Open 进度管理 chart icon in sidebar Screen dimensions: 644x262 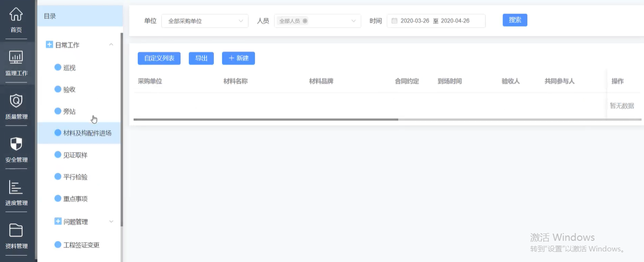point(16,187)
